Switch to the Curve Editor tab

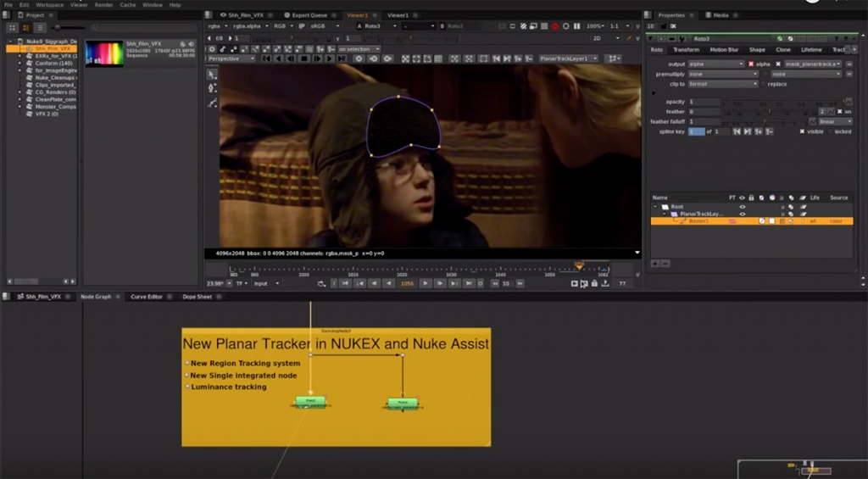coord(145,297)
